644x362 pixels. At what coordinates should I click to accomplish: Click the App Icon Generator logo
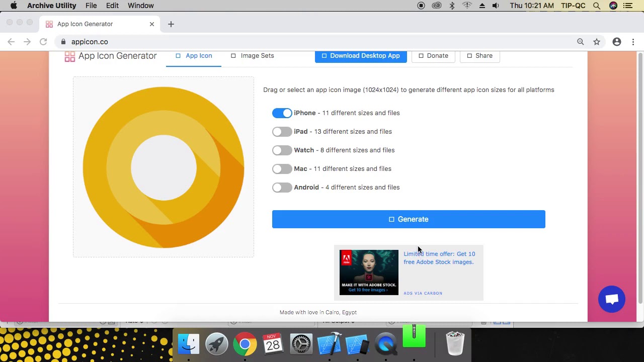[x=111, y=56]
